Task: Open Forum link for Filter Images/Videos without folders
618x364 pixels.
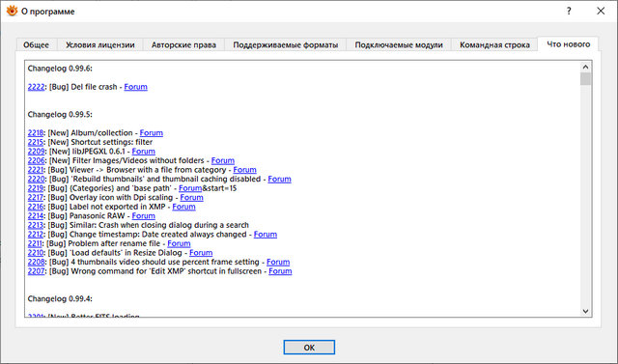Action: (223, 160)
